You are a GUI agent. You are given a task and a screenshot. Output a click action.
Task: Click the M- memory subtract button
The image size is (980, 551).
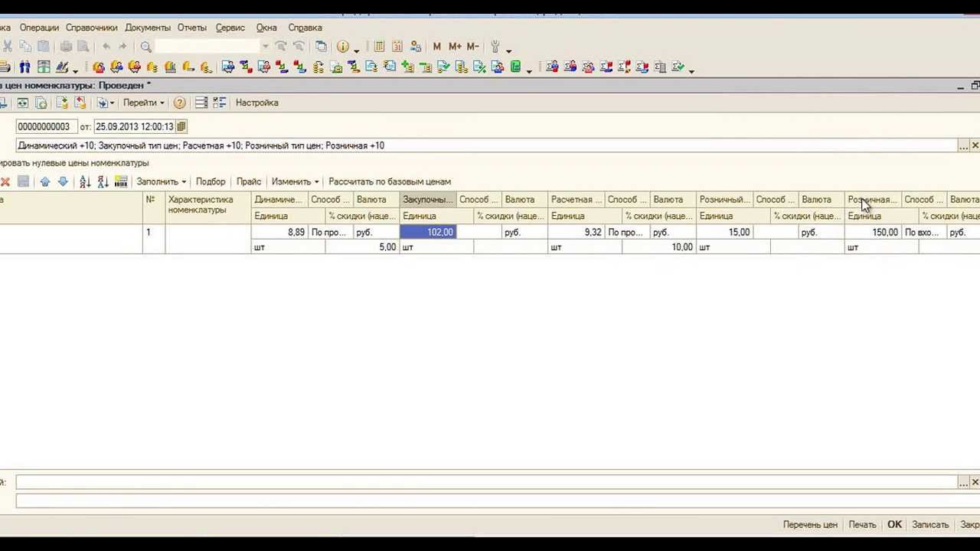pos(472,47)
